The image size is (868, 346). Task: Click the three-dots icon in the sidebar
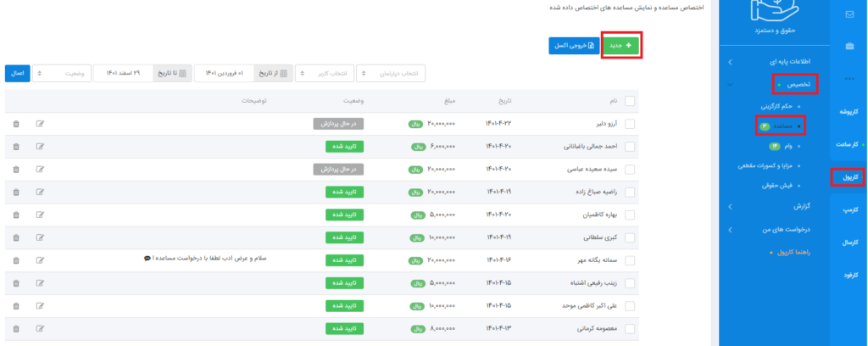click(849, 79)
